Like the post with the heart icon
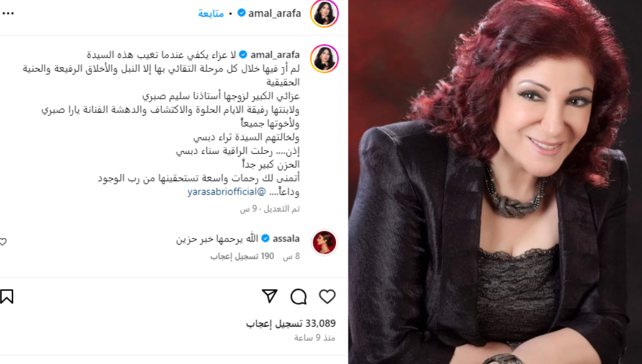This screenshot has height=364, width=642. [x=327, y=297]
